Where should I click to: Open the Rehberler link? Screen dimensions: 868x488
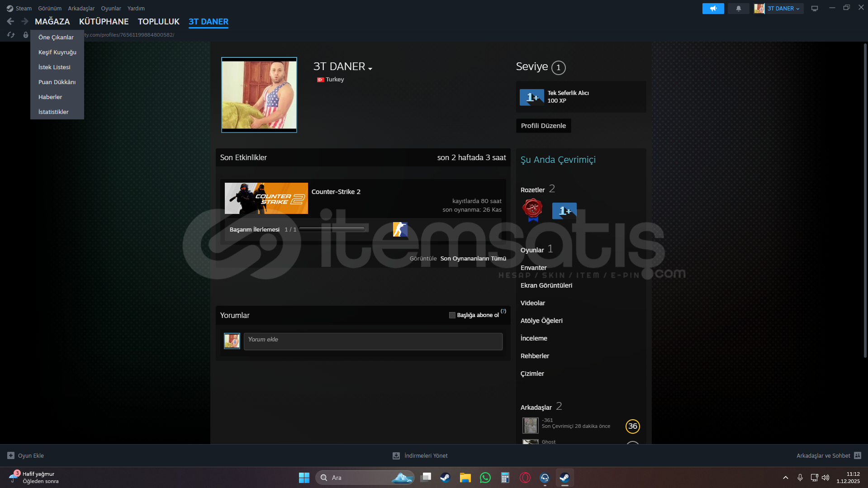(535, 356)
